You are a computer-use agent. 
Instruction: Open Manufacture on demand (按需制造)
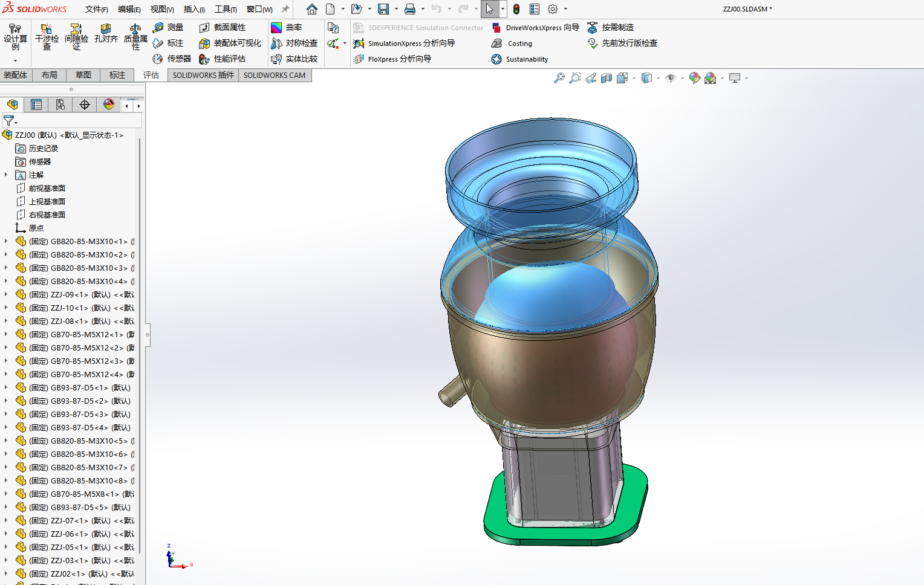point(611,28)
